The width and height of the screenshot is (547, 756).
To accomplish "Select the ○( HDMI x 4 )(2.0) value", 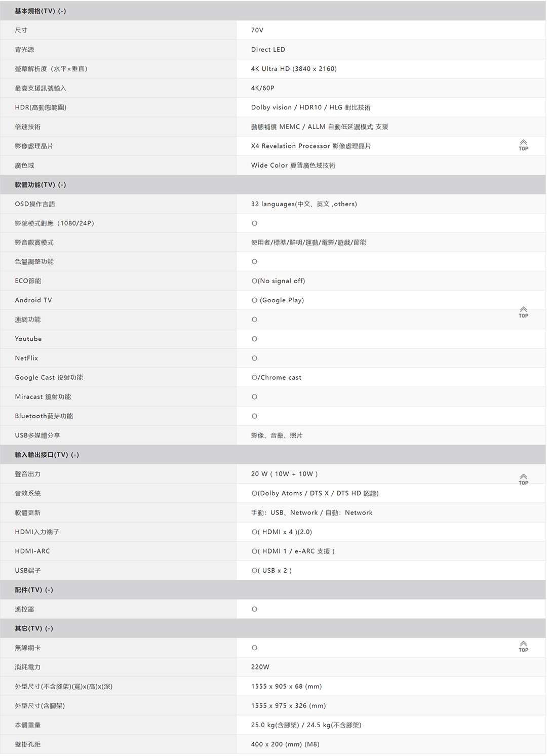I will pos(282,532).
